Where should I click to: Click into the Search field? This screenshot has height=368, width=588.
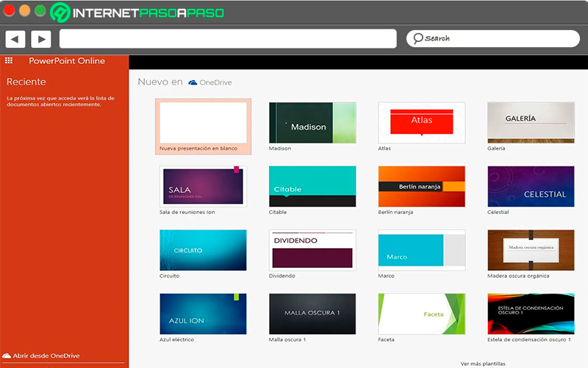tap(493, 39)
